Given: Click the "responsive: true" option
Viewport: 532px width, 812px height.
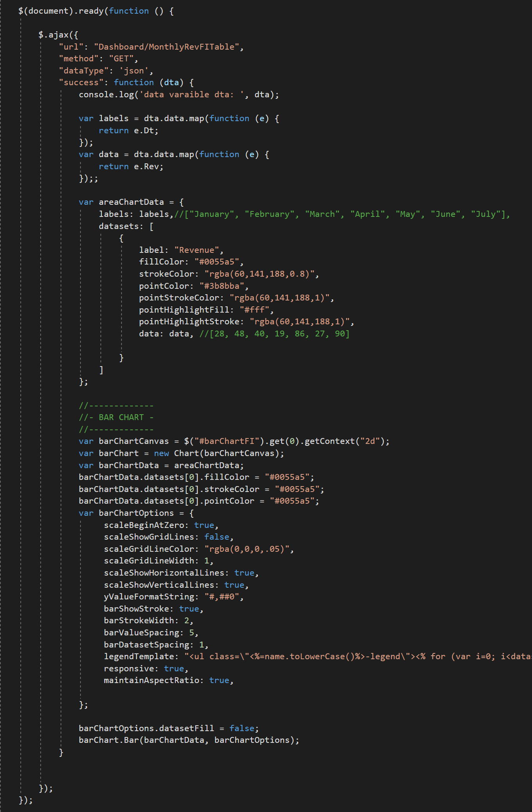Looking at the screenshot, I should coord(146,669).
